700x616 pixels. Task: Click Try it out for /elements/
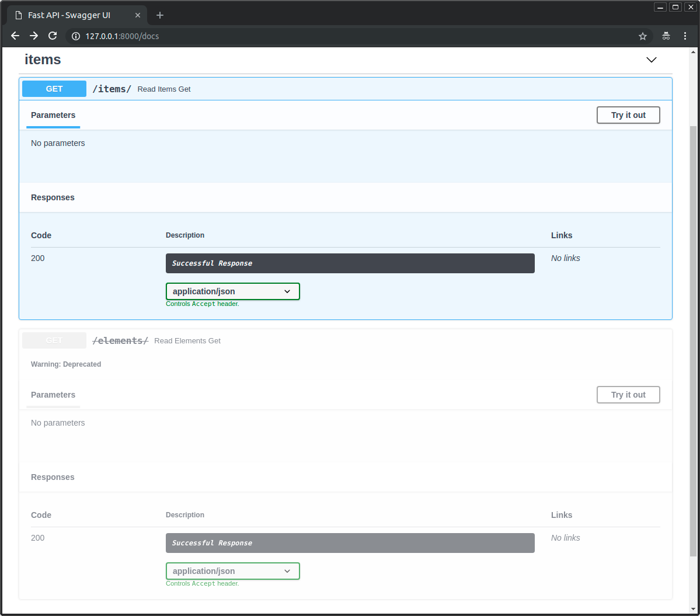click(x=628, y=395)
